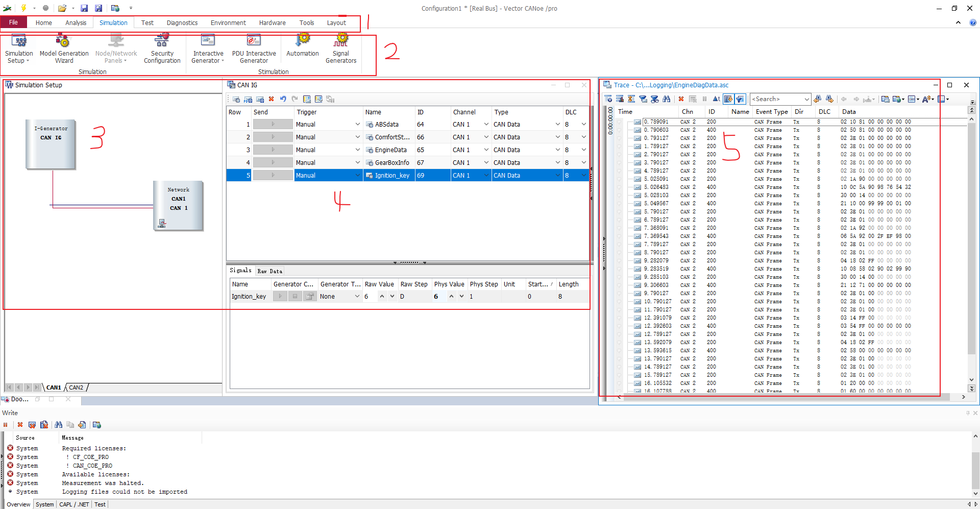The image size is (980, 509).
Task: Pause output in the Write window
Action: pos(5,425)
